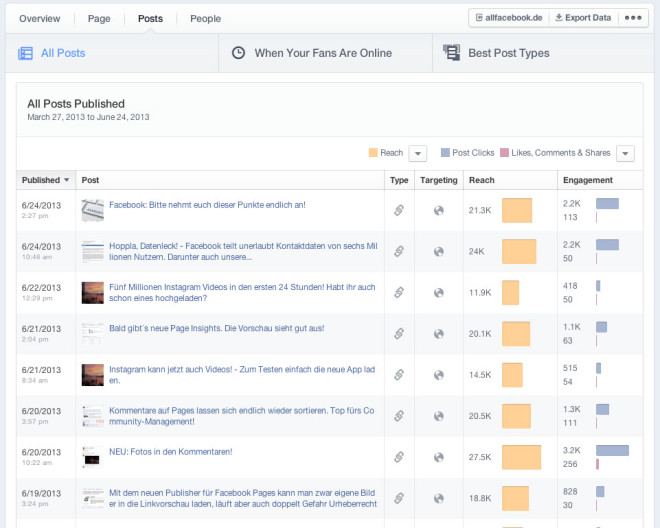Image resolution: width=660 pixels, height=528 pixels.
Task: Click the Targeting column header
Action: (x=439, y=180)
